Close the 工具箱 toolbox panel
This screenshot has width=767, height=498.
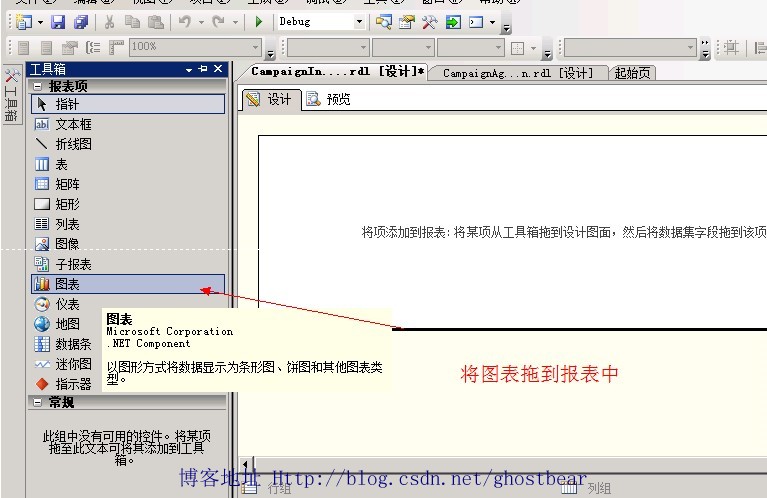tap(218, 69)
